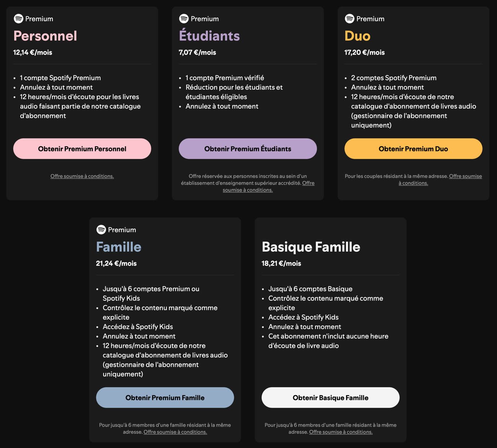Choose Obtenir Premium Étudiants button
The width and height of the screenshot is (497, 448).
[248, 149]
